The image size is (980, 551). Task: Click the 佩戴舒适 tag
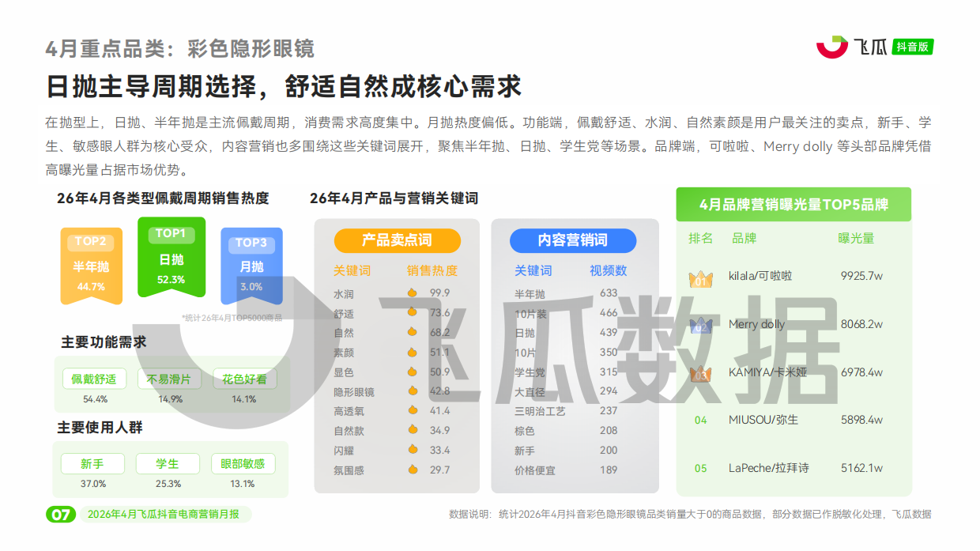(x=94, y=379)
